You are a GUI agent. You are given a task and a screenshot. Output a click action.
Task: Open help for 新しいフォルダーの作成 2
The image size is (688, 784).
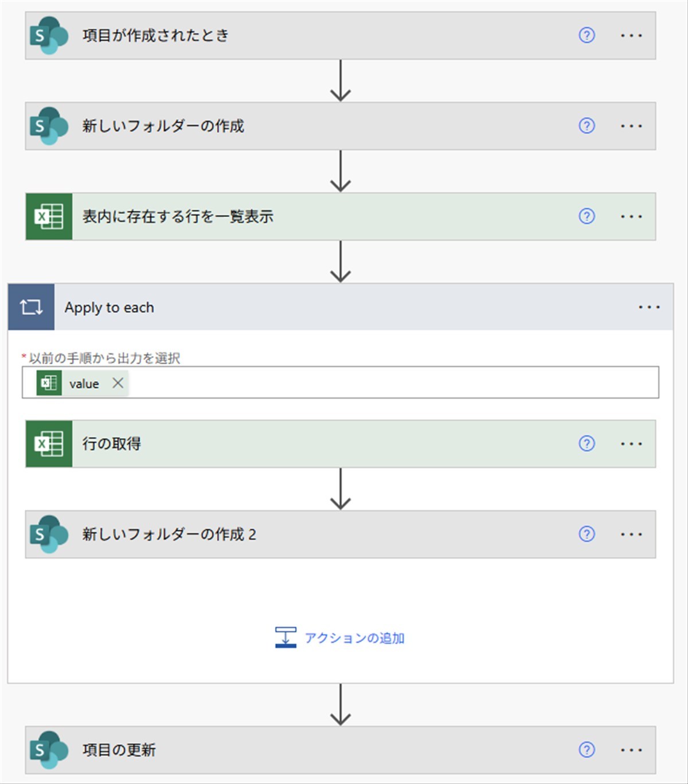coord(587,534)
